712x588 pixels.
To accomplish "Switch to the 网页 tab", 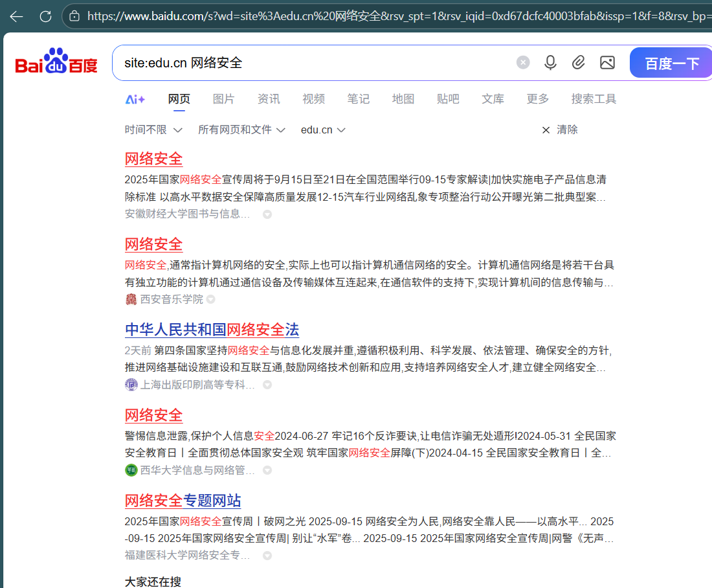I will pyautogui.click(x=179, y=99).
